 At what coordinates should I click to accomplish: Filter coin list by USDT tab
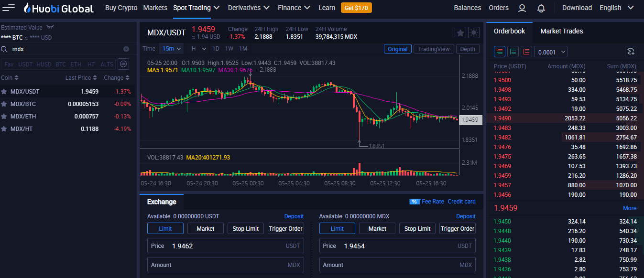[25, 64]
